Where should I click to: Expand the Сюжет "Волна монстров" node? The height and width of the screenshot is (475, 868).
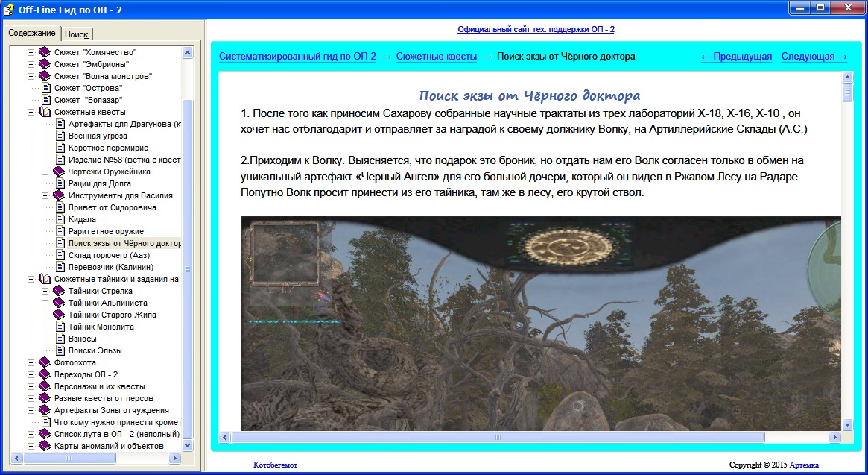click(31, 76)
